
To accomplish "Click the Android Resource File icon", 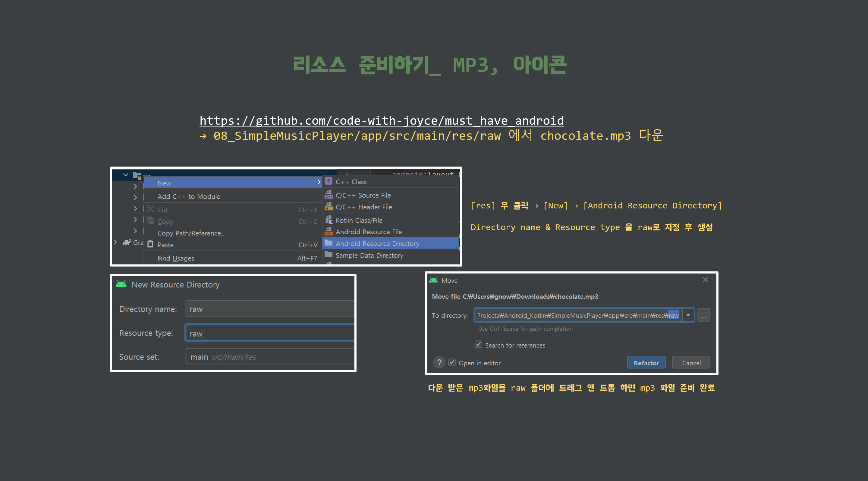I will coord(329,231).
